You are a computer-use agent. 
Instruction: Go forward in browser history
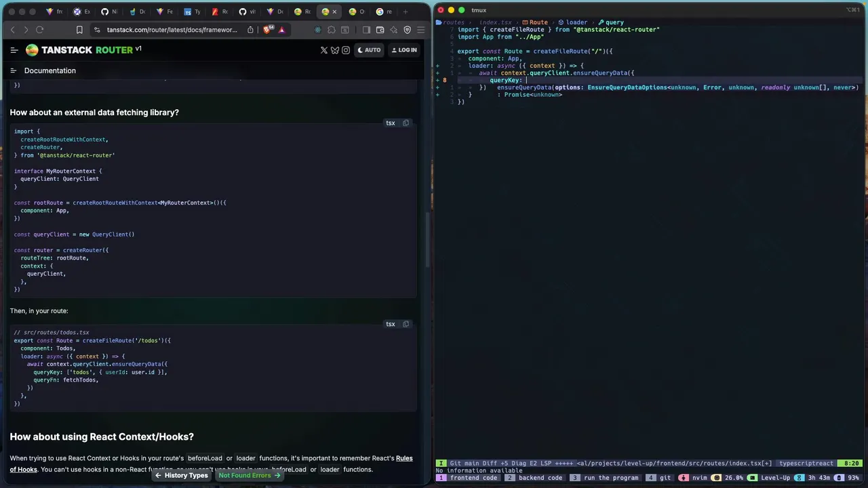pos(26,30)
